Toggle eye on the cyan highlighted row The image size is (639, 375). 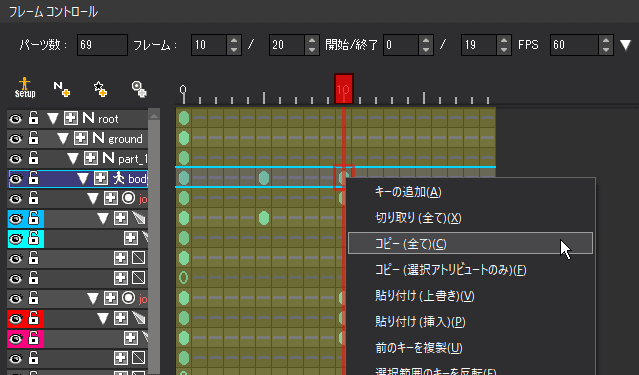[x=16, y=238]
